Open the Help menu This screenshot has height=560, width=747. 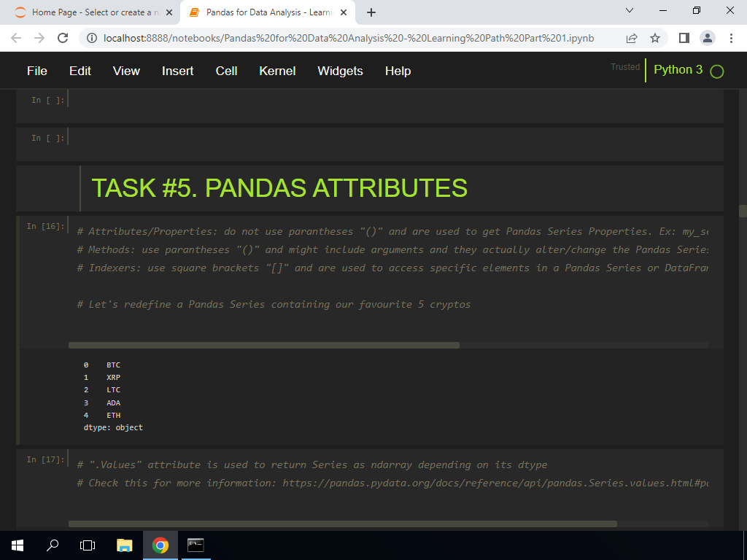click(x=398, y=71)
